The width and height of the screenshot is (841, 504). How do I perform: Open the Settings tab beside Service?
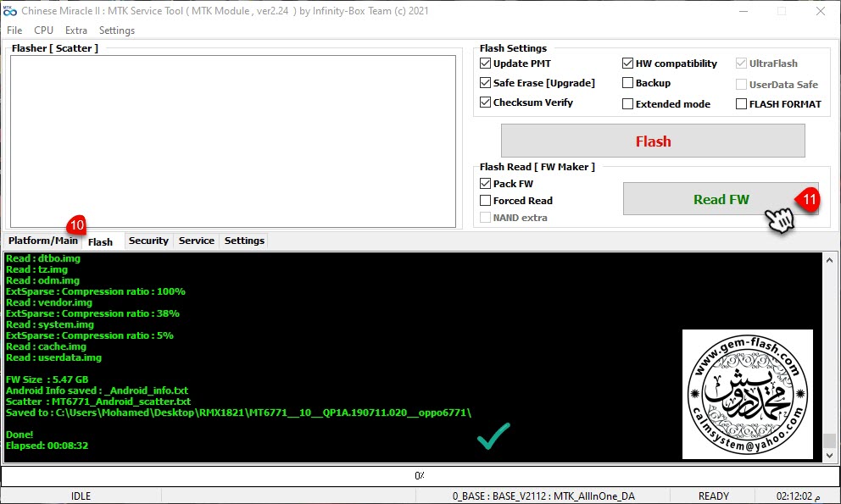[244, 241]
